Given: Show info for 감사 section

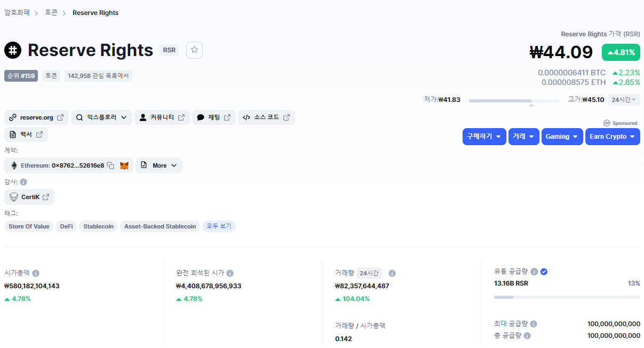Looking at the screenshot, I should tap(23, 182).
